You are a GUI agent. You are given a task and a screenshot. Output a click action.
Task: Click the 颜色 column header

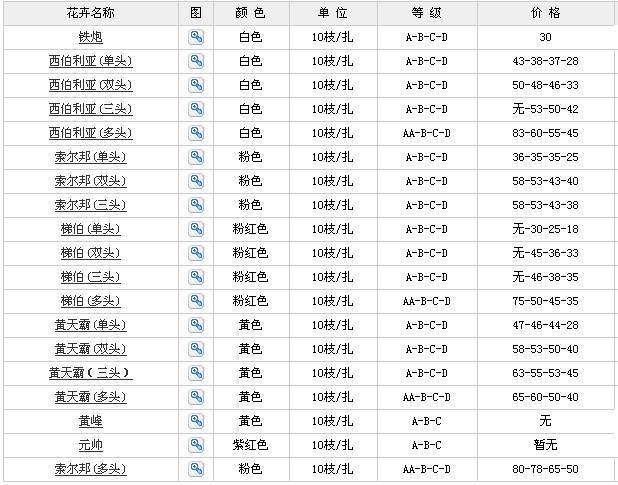pos(251,13)
